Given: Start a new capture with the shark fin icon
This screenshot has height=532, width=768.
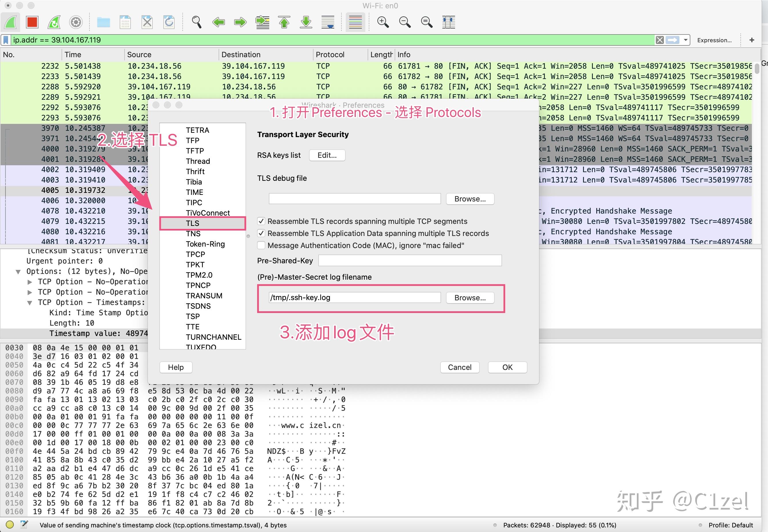Looking at the screenshot, I should pos(11,22).
